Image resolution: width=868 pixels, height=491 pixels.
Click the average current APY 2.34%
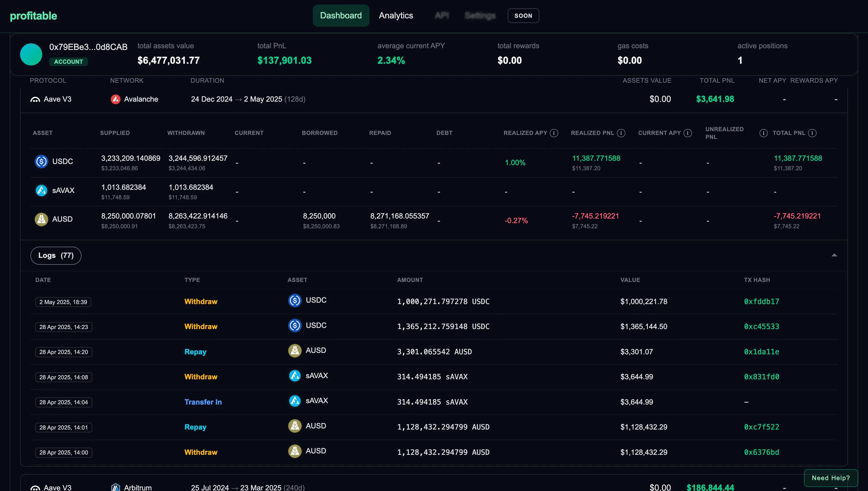coord(391,60)
